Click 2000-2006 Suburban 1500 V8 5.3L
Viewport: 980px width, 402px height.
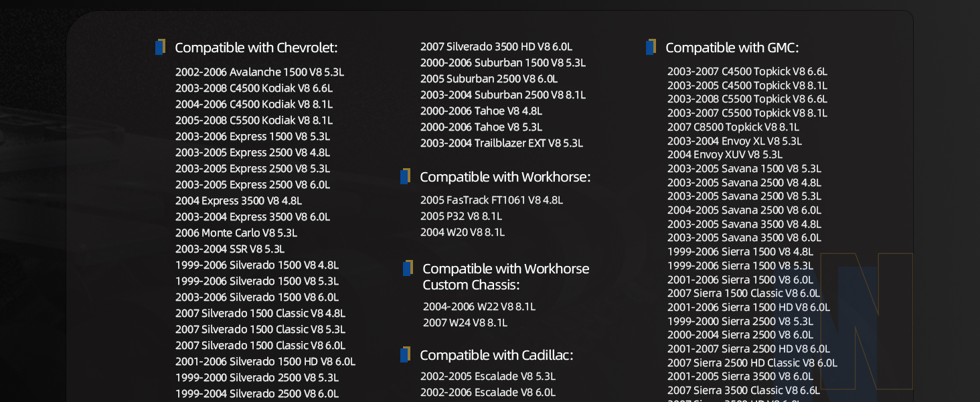pyautogui.click(x=503, y=62)
